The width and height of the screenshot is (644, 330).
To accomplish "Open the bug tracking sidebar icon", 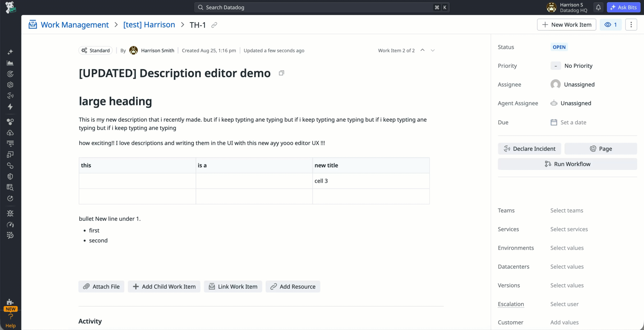I will pos(10,213).
